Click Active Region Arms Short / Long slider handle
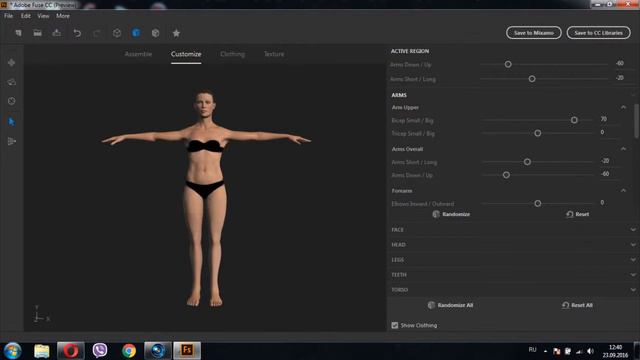The width and height of the screenshot is (640, 360). pos(532,79)
